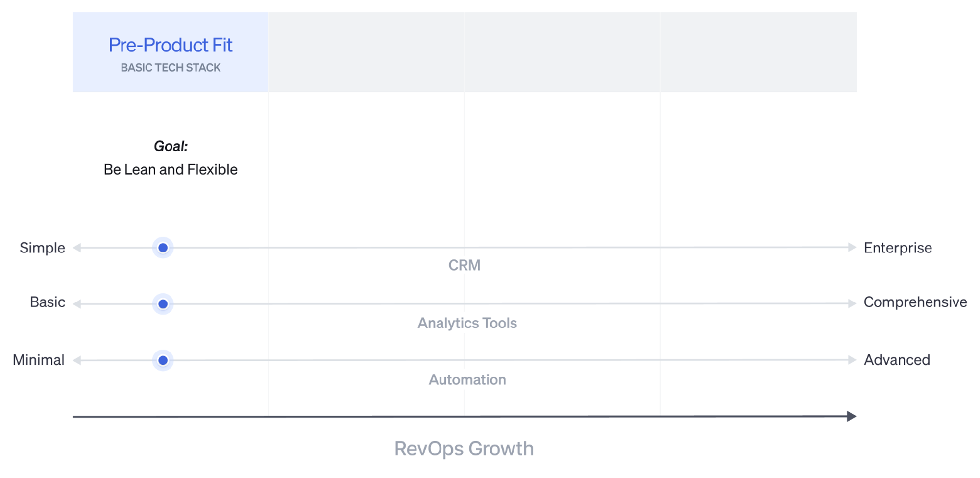Screen dimensions: 980x478
Task: Click the left arrow beside Minimal
Action: point(77,360)
